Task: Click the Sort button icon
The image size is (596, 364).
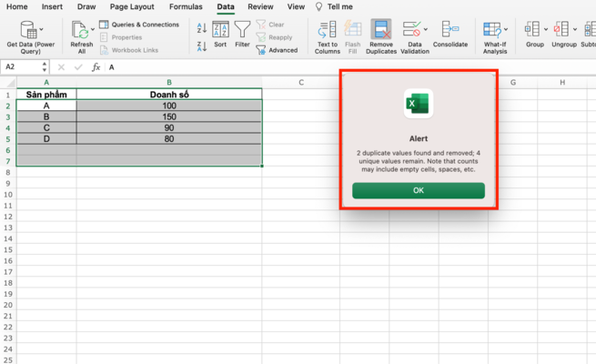Action: pyautogui.click(x=220, y=30)
